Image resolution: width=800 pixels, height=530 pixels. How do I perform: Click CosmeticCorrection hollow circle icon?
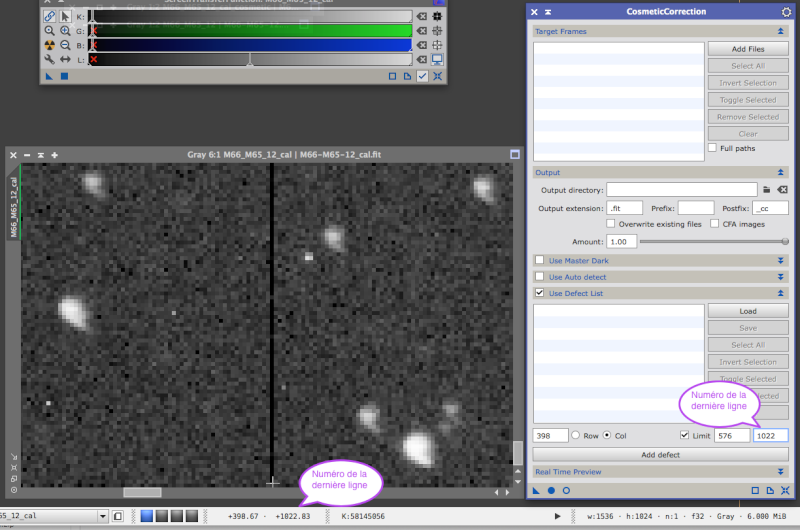(x=566, y=491)
